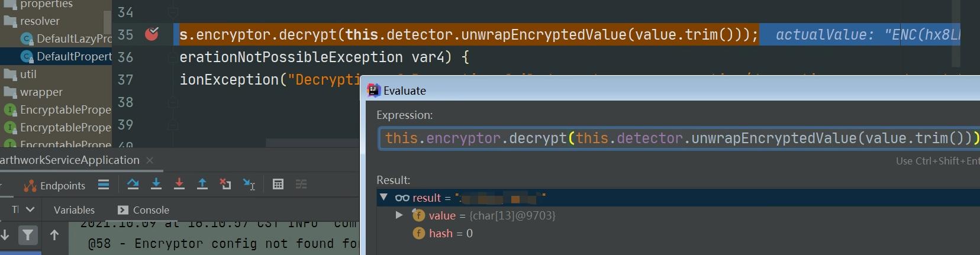Click the Drop Frame icon
Image resolution: width=980 pixels, height=255 pixels.
coord(225,185)
